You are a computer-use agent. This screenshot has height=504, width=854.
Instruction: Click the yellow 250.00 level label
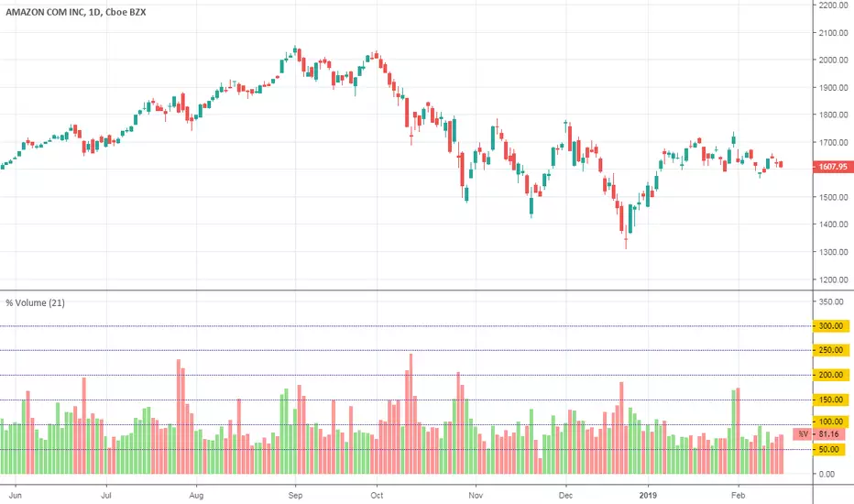[x=829, y=351]
